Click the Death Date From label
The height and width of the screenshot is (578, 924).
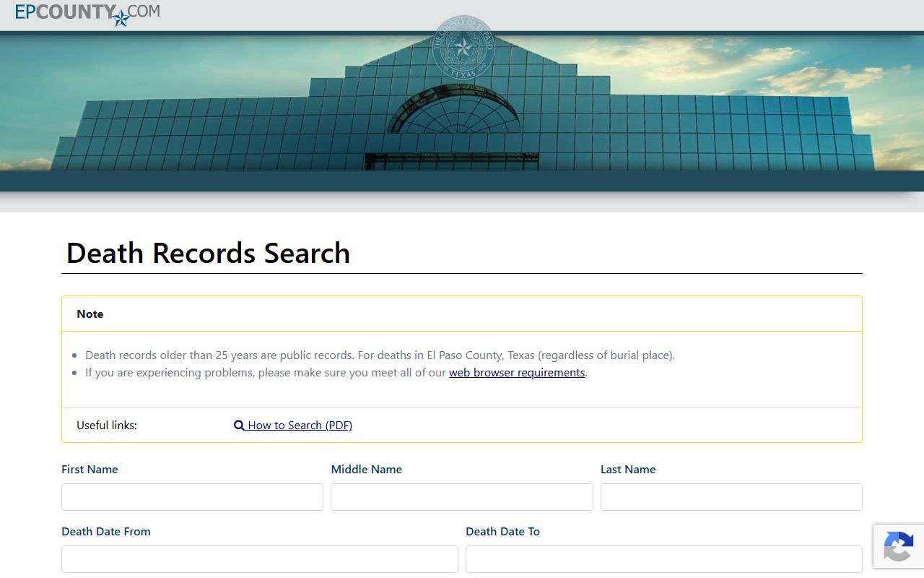[x=106, y=532]
